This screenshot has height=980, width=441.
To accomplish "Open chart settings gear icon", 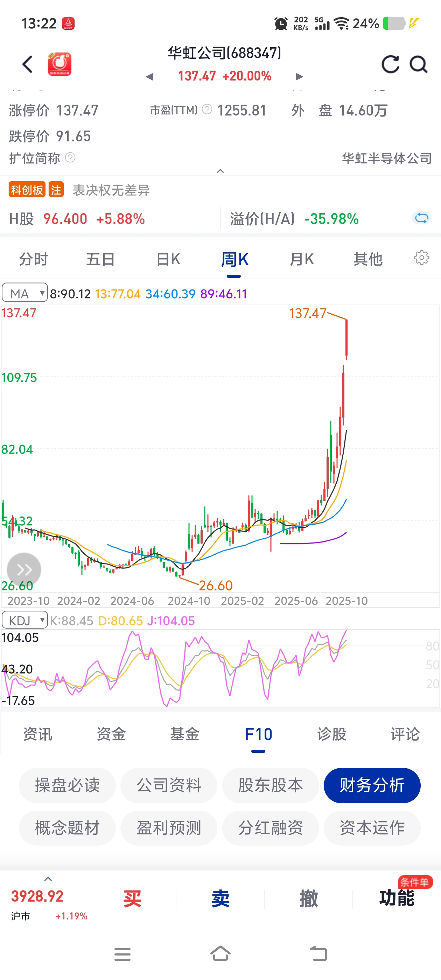I will tap(422, 258).
